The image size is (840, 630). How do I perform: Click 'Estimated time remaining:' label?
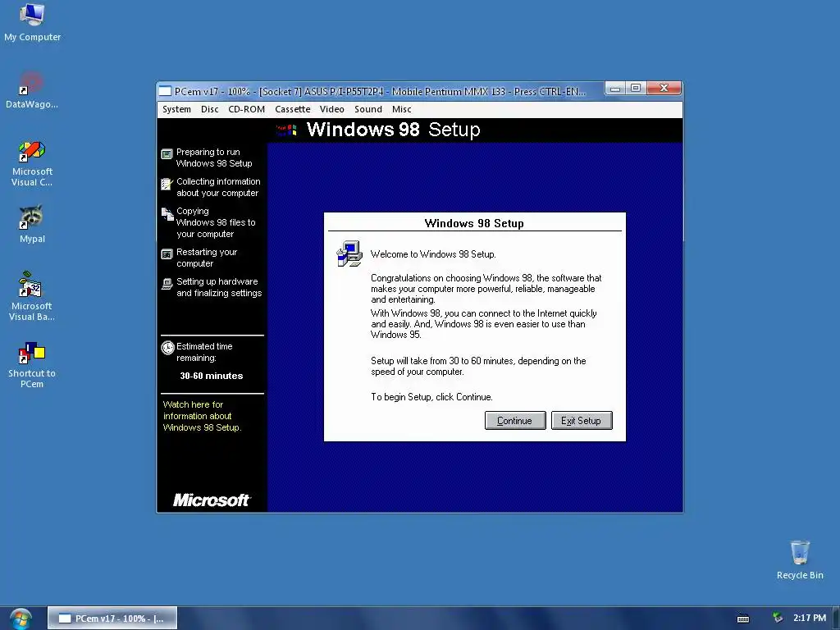pos(204,352)
